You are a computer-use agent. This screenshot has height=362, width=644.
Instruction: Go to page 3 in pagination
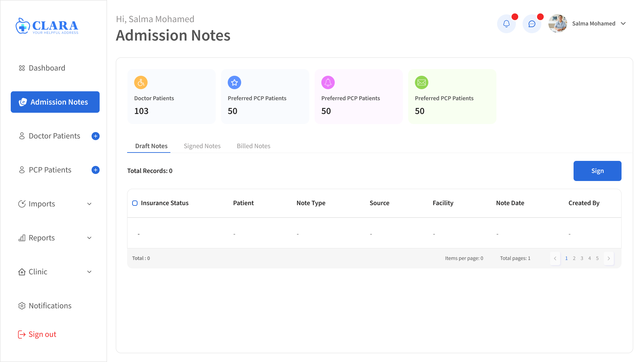[582, 258]
